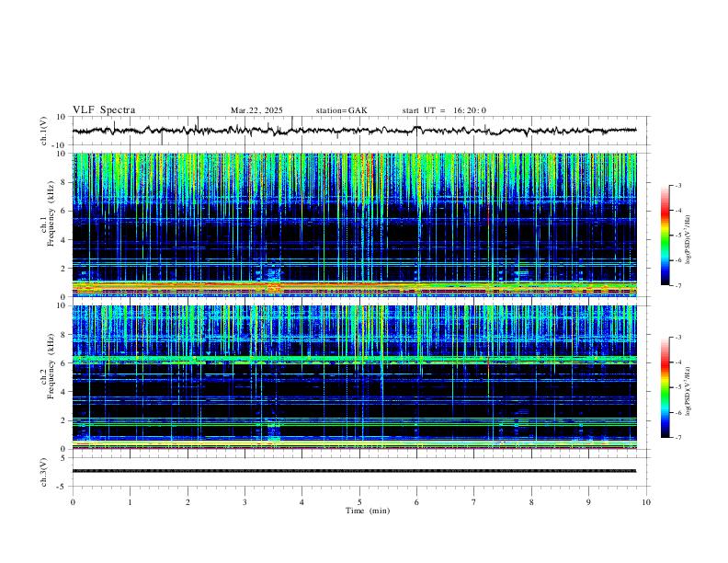The height and width of the screenshot is (563, 728).
Task: Click the ch.1 spectrogram color bar
Action: (665, 236)
